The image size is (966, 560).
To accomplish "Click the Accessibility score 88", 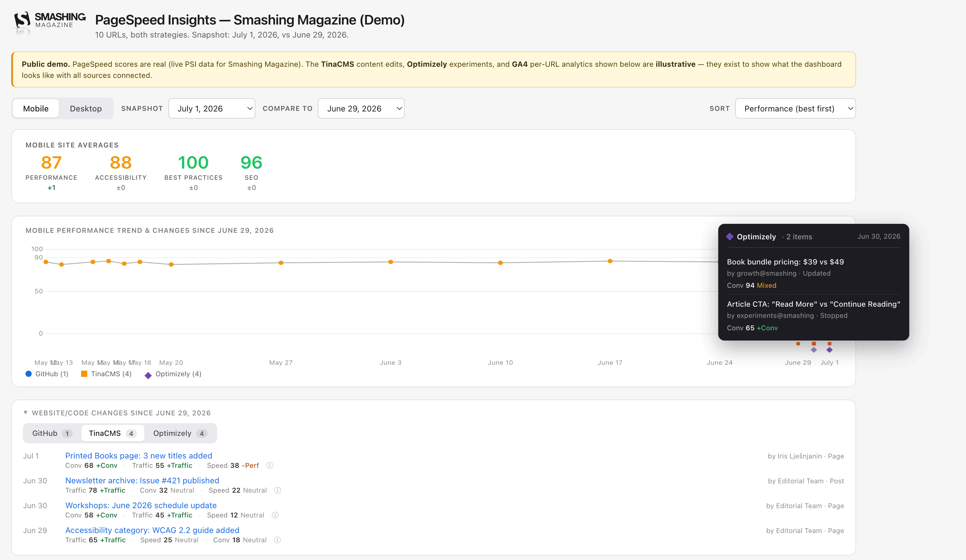I will [121, 162].
